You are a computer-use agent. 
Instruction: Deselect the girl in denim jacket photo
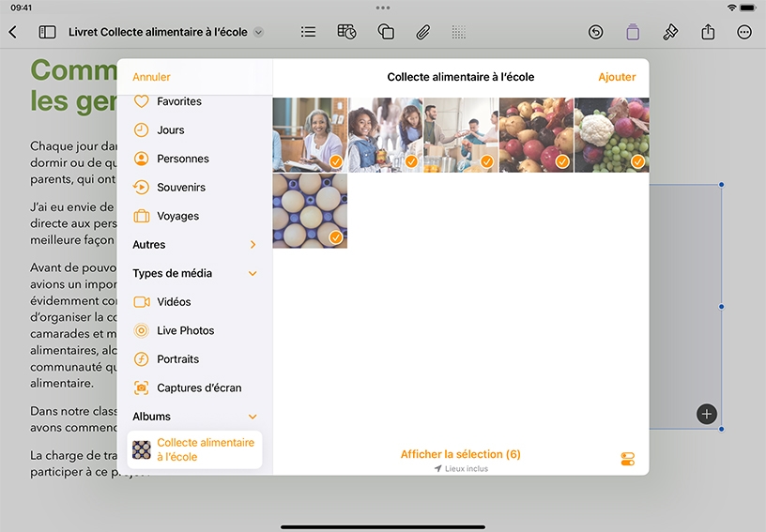pyautogui.click(x=386, y=135)
